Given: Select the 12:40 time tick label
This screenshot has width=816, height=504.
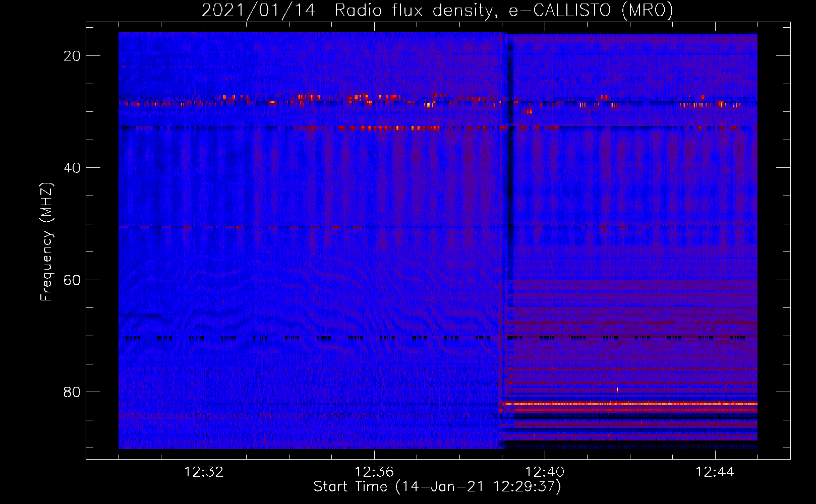Looking at the screenshot, I should (545, 472).
